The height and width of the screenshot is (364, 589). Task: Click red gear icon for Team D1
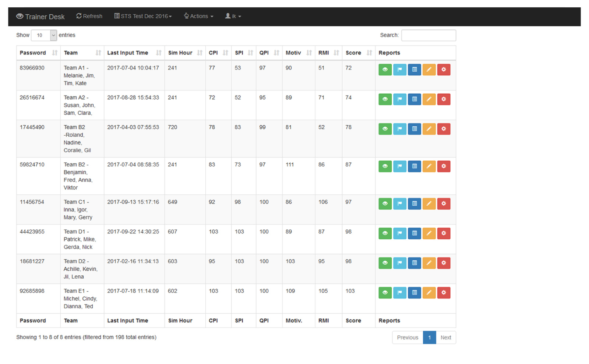444,233
